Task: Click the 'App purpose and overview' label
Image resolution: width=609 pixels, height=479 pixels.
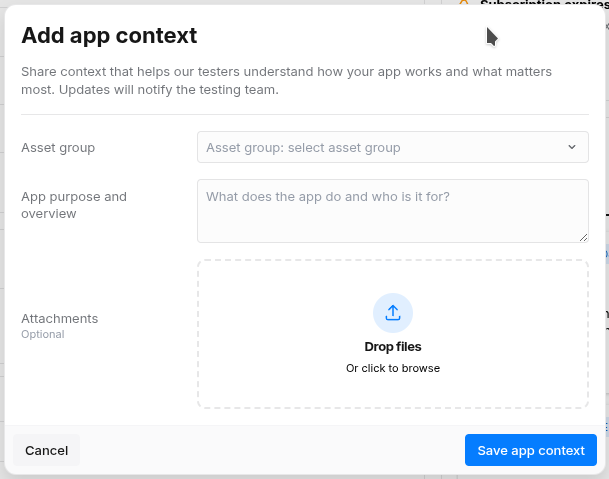Action: (74, 205)
